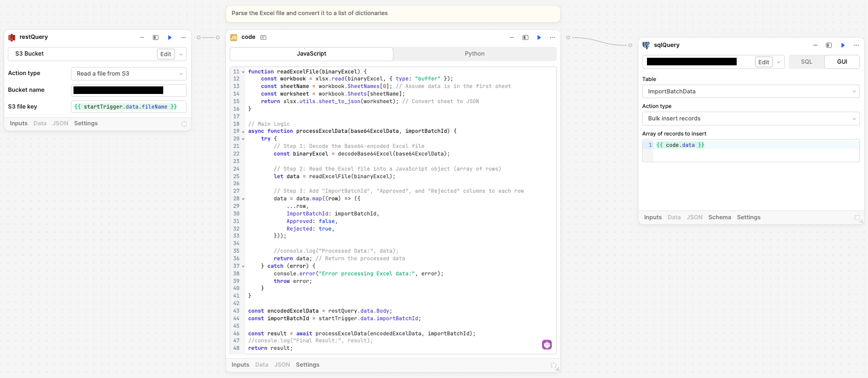Switch the sqlQuery editor to SQL mode
This screenshot has height=378, width=868.
(806, 62)
